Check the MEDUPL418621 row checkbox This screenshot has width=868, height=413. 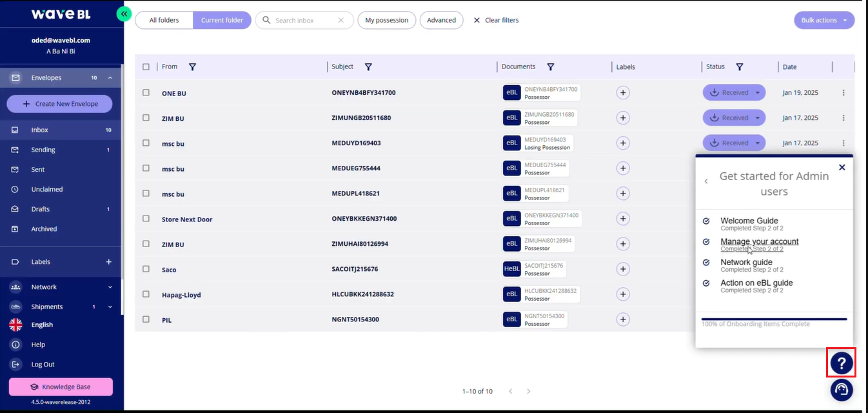[x=146, y=194]
